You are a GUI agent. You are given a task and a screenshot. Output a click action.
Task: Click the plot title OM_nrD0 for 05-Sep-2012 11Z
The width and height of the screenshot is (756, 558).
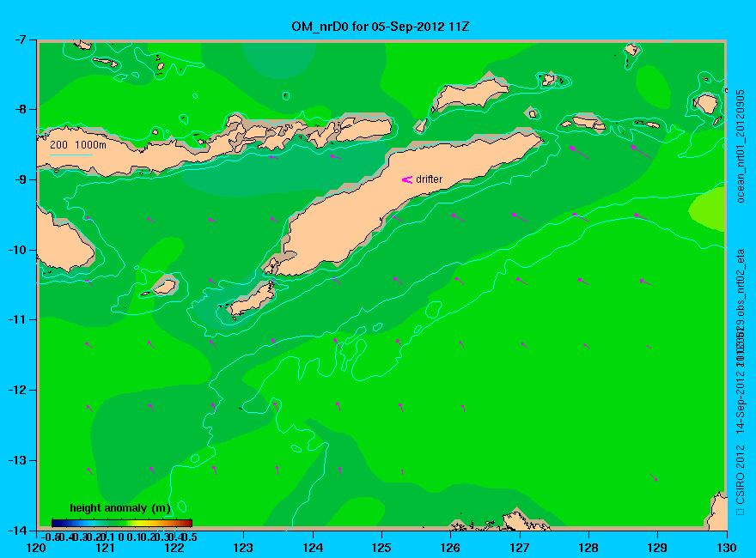click(380, 27)
